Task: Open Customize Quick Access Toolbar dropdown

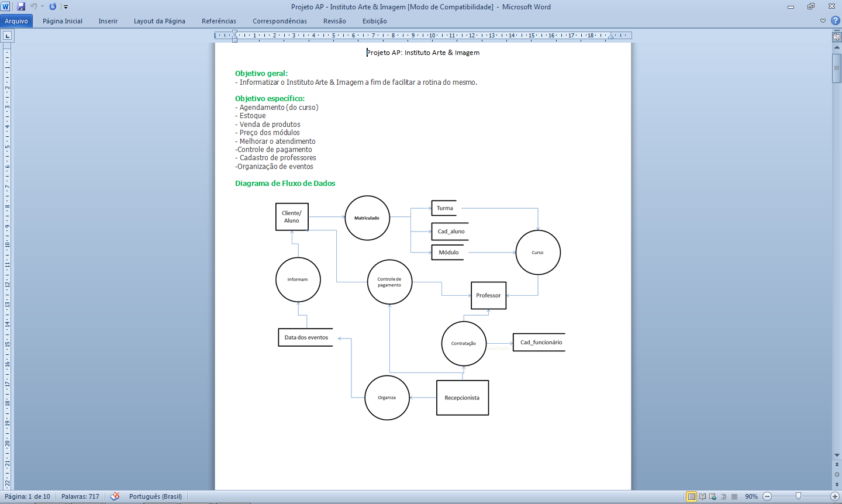Action: pyautogui.click(x=65, y=7)
